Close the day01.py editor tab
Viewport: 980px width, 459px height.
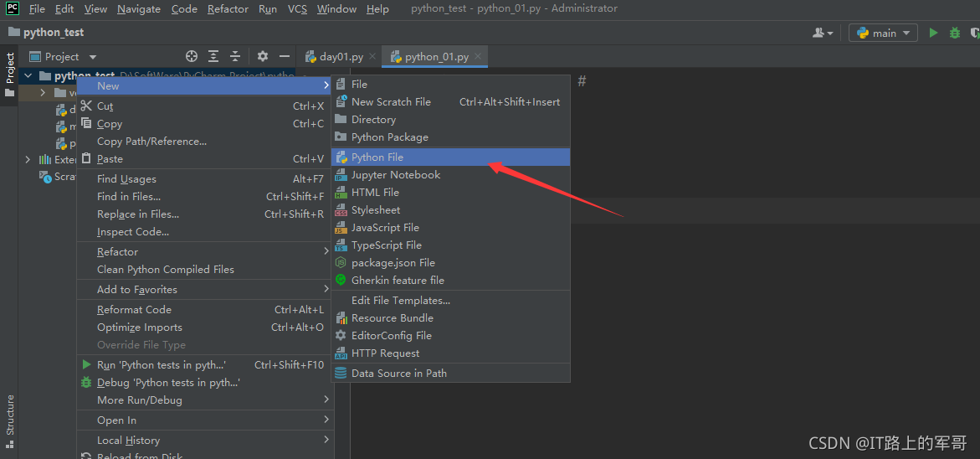tap(372, 56)
